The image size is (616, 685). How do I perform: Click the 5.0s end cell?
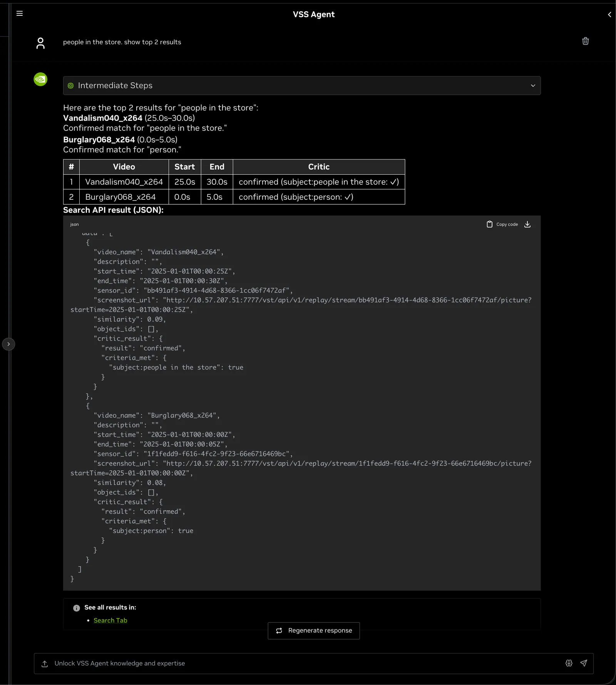pyautogui.click(x=217, y=197)
